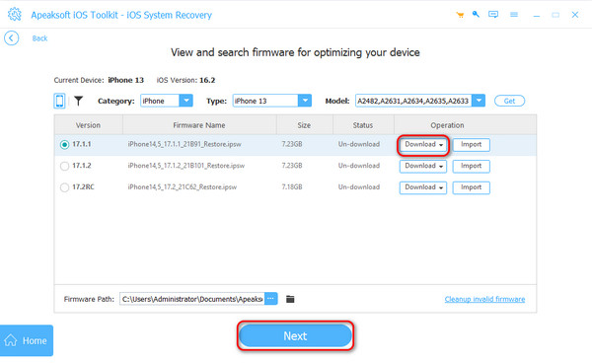The image size is (592, 364).
Task: Open the feedback chat icon
Action: [x=493, y=15]
